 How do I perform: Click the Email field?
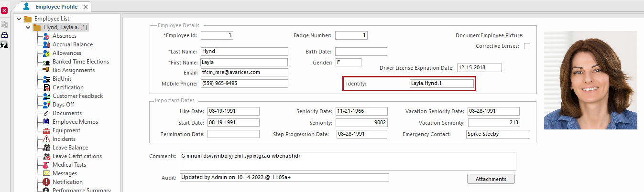pyautogui.click(x=244, y=73)
